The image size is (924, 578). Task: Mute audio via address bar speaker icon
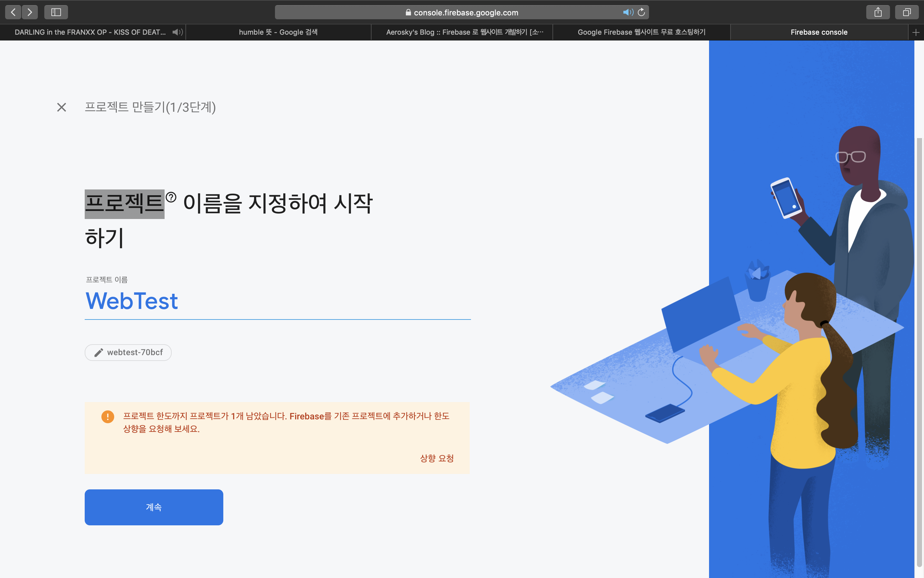coord(628,12)
